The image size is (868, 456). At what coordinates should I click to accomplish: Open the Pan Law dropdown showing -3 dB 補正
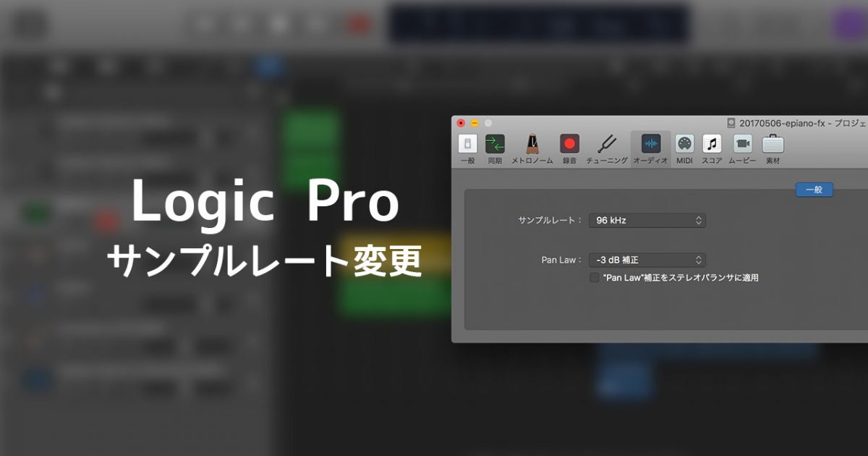(647, 260)
